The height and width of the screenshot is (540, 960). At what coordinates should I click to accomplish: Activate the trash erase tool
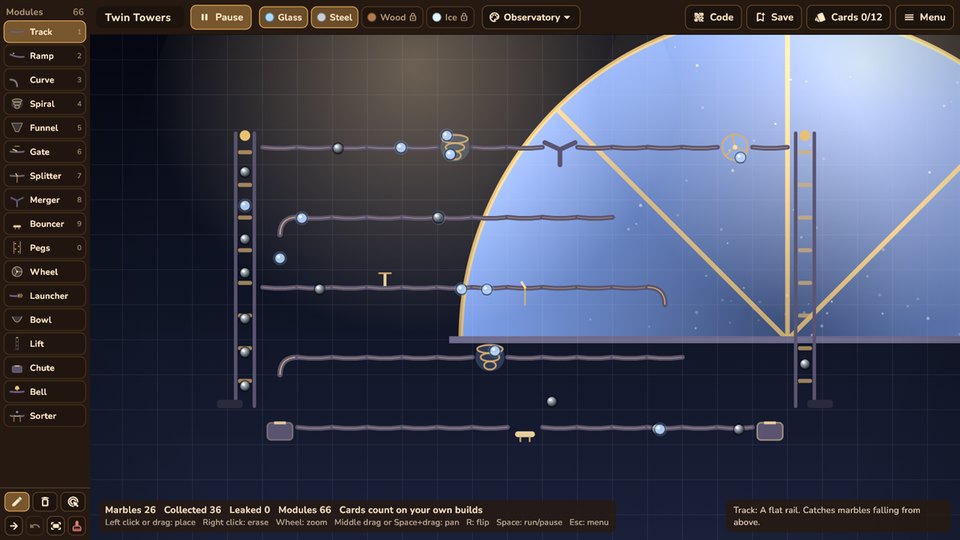pos(45,502)
